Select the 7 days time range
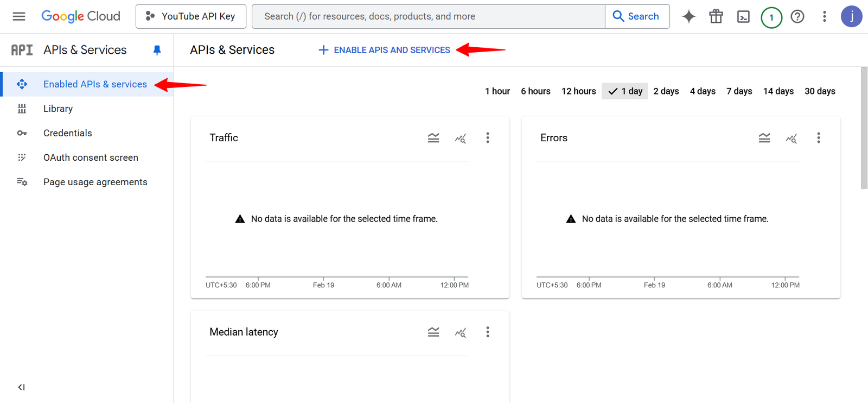 click(739, 91)
